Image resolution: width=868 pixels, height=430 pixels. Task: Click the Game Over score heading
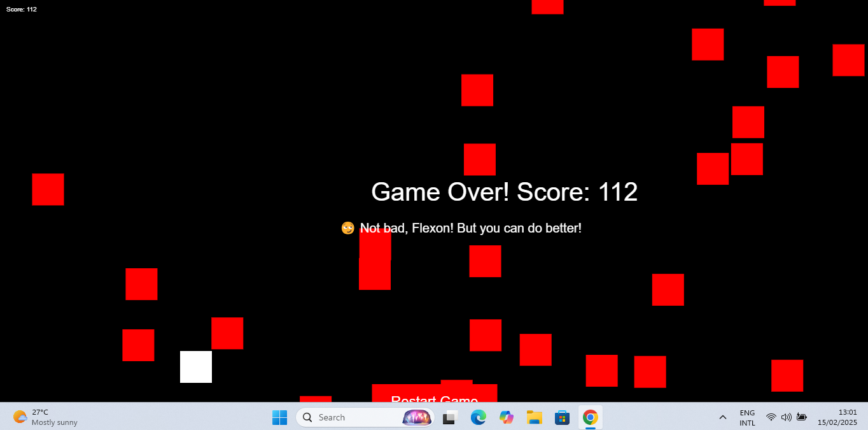pos(504,192)
